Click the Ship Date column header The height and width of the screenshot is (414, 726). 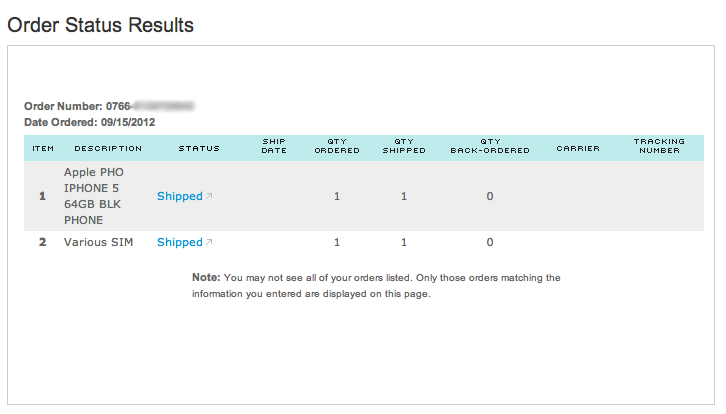coord(274,146)
